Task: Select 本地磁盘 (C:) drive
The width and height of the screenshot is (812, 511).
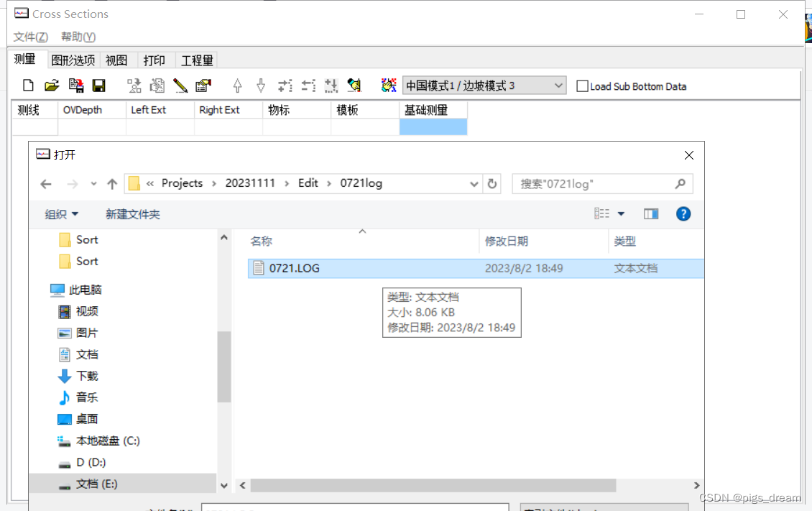Action: point(98,441)
